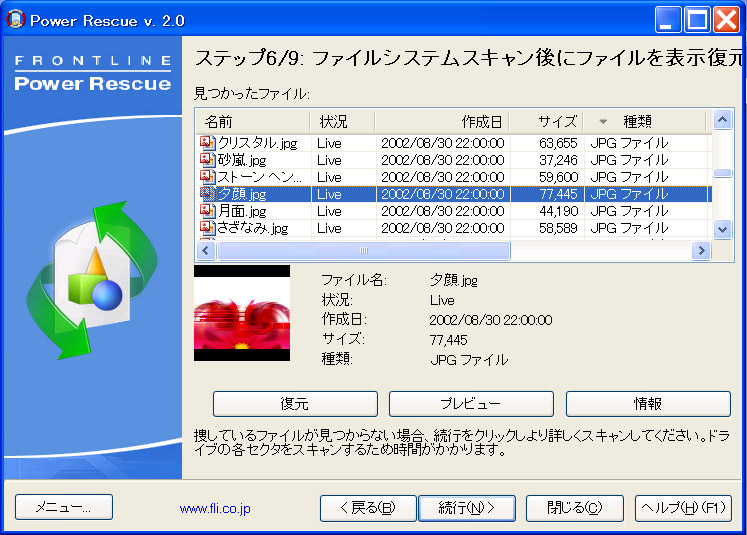Open help with ヘルプ(H) (F1) button

(x=683, y=508)
